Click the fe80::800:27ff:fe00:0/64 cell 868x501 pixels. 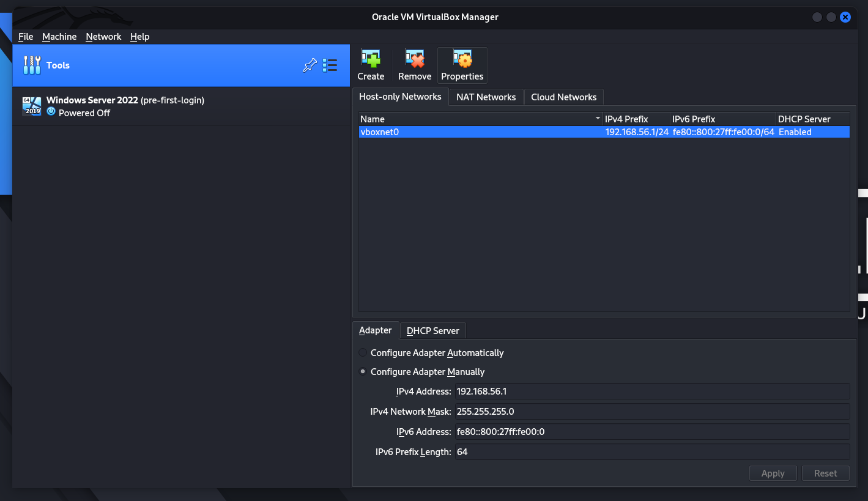click(723, 132)
